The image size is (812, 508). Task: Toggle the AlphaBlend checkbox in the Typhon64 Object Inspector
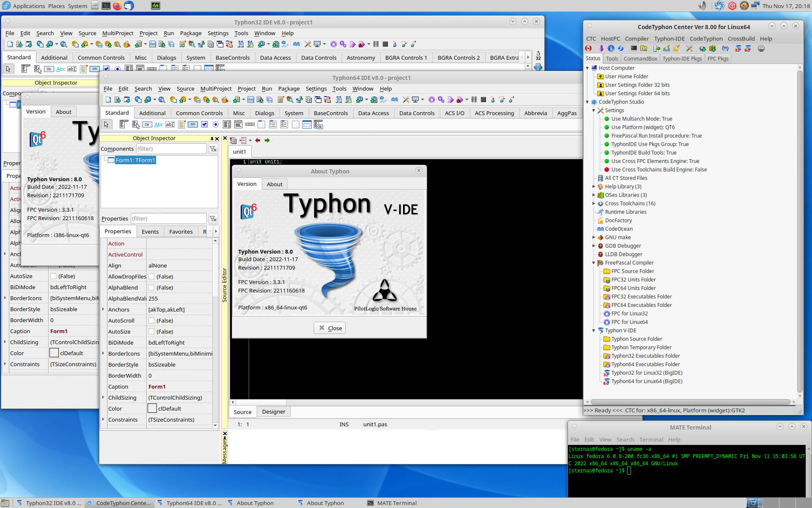coord(151,287)
